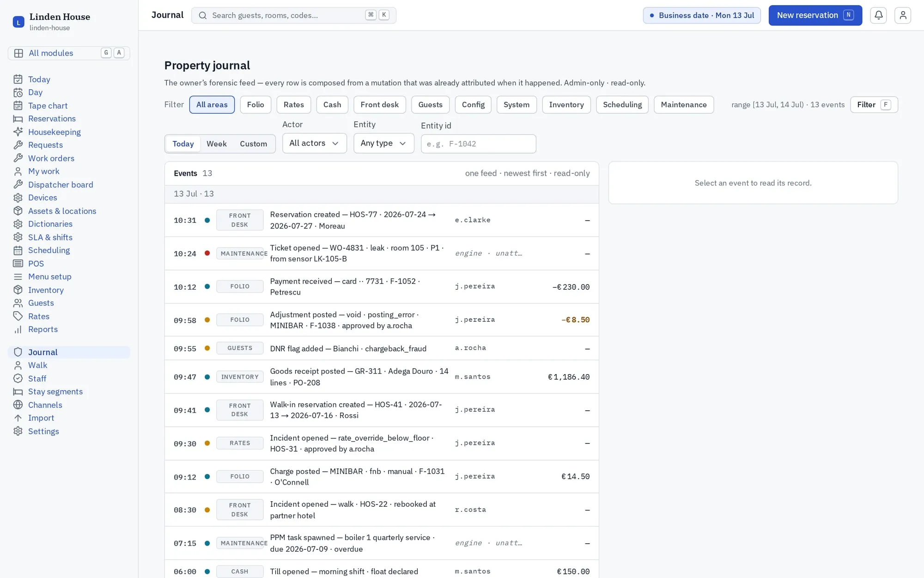Toggle the Folio filter chip
Screen dimensions: 924x578
[x=255, y=105]
